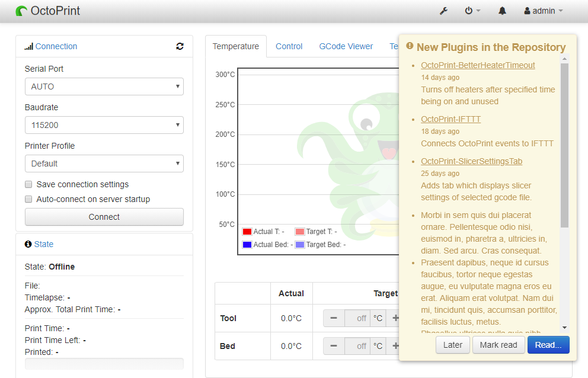Click the notification scrollbar thumb
588x378 pixels.
564,145
